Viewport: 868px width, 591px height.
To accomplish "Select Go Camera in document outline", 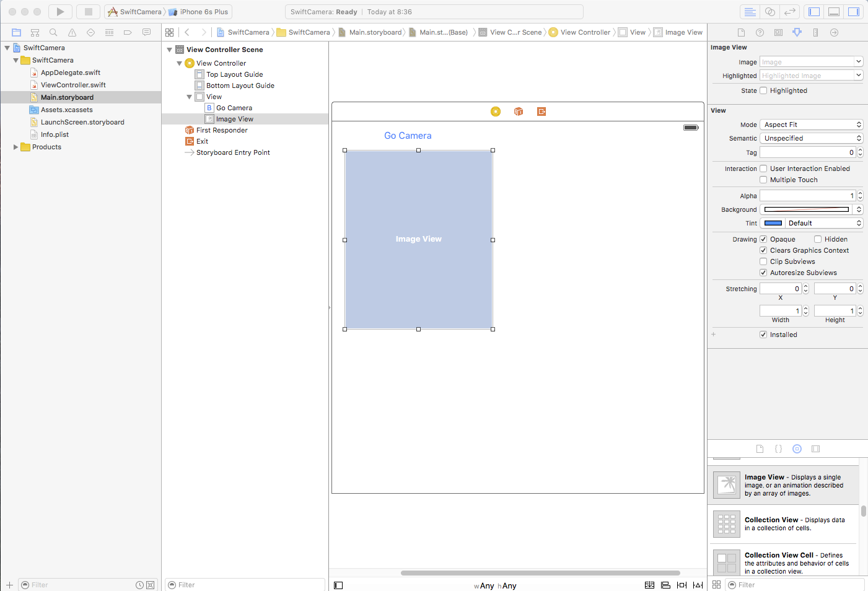I will click(234, 108).
